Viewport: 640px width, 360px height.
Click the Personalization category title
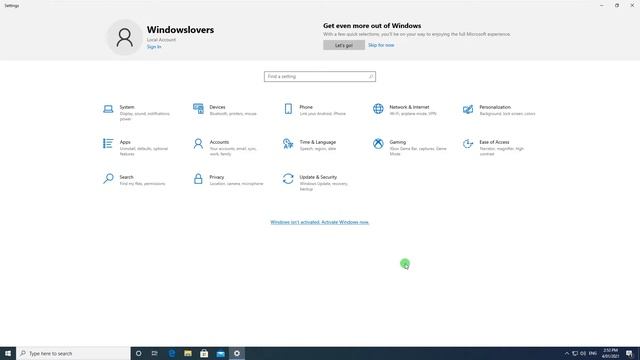(495, 107)
